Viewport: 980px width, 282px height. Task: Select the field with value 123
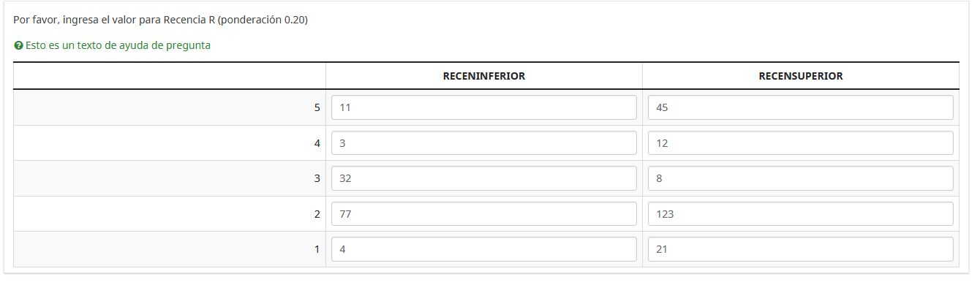pos(801,214)
